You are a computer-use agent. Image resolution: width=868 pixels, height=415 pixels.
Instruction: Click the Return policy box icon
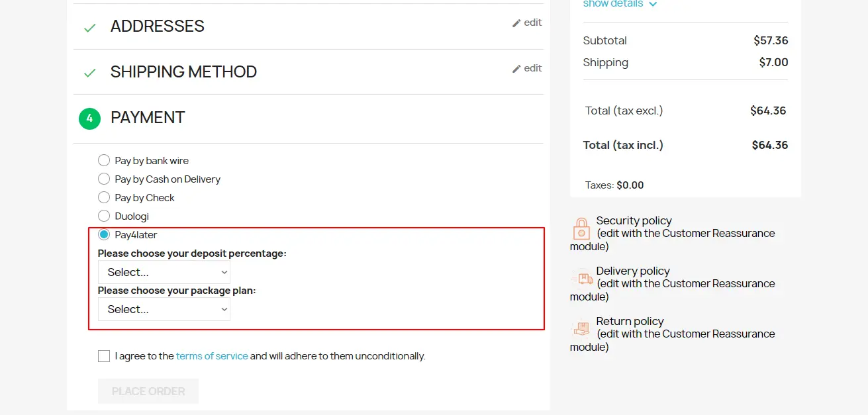(x=581, y=328)
